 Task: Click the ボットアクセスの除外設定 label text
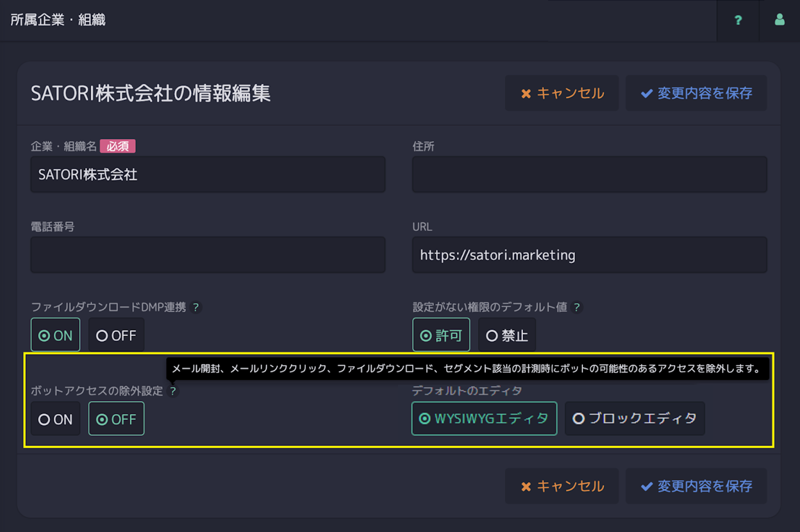(97, 391)
